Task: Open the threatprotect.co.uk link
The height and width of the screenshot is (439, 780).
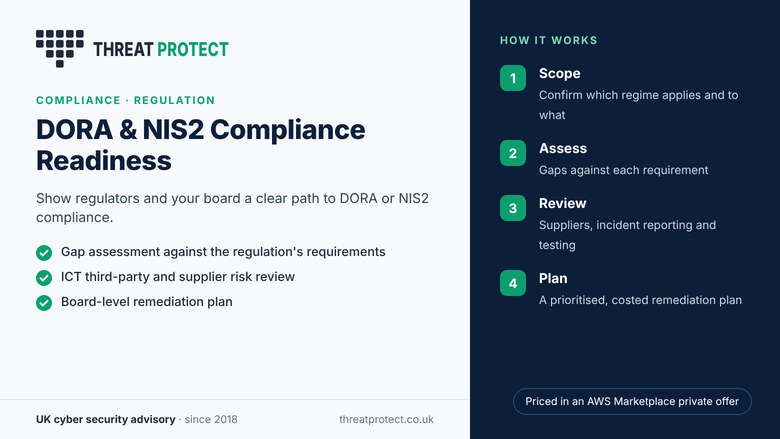Action: pyautogui.click(x=387, y=419)
